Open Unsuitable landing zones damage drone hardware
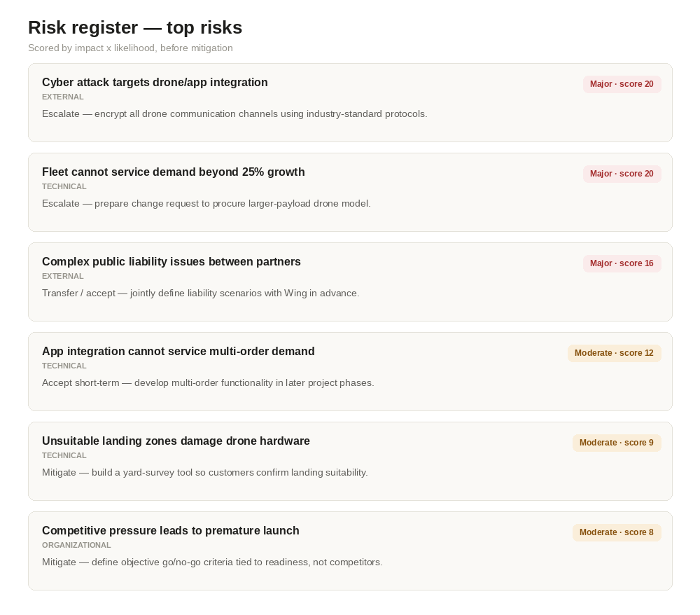The height and width of the screenshot is (615, 700). 176,441
